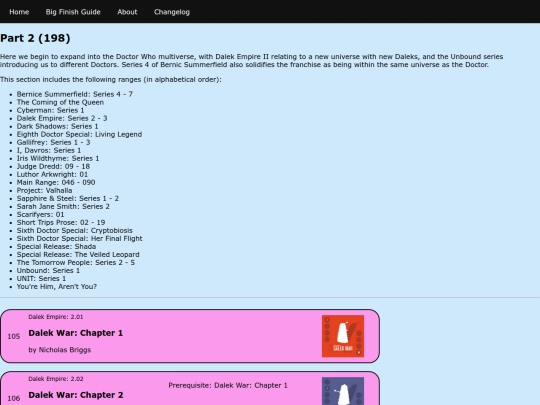
Task: Click the Dalek War Chapter 2 cover thumbnail
Action: click(x=343, y=391)
